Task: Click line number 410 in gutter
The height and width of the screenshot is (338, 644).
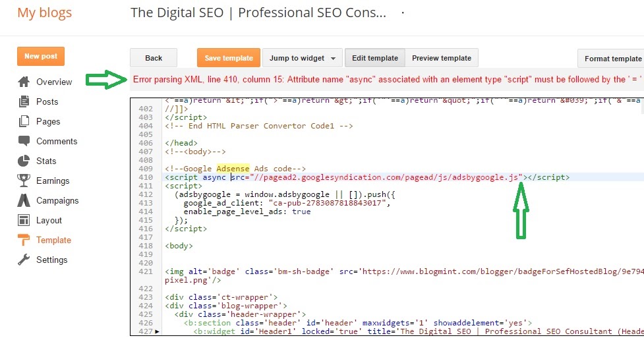Action: click(146, 177)
